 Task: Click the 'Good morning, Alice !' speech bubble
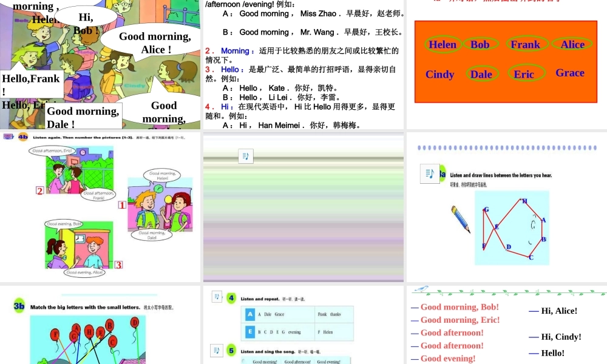[154, 42]
